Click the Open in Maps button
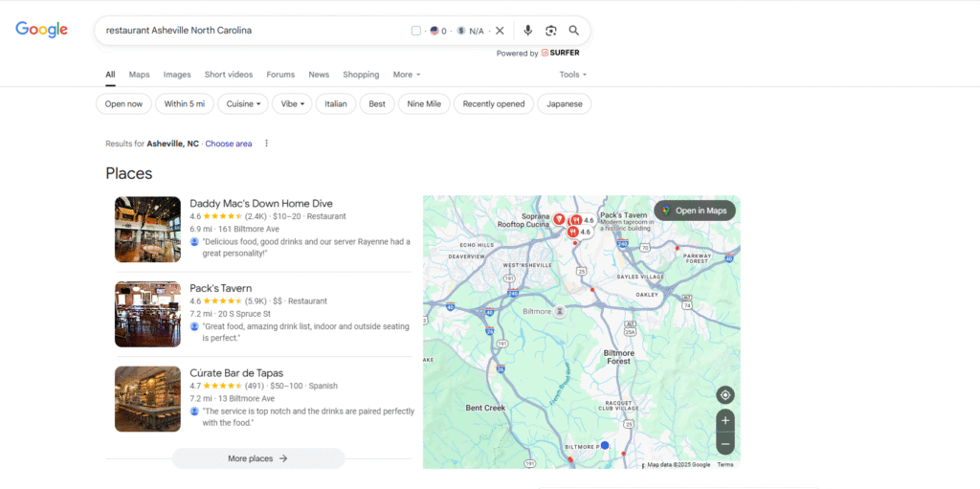 coord(695,211)
